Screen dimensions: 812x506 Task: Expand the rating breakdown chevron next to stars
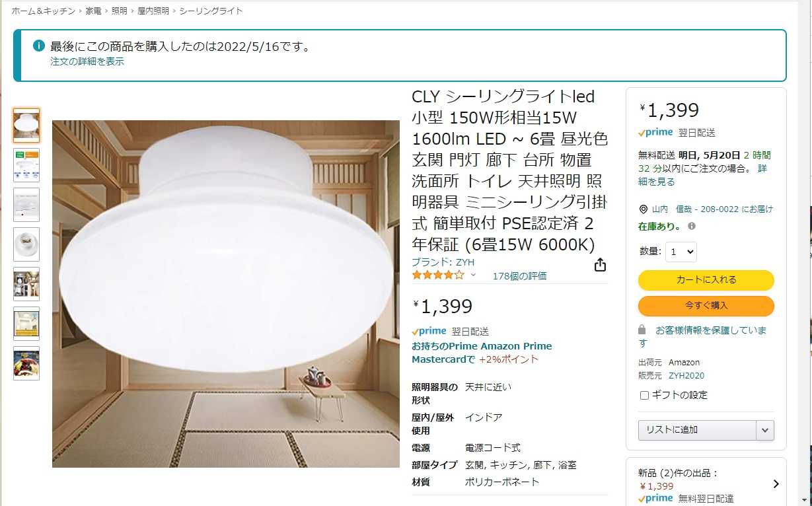pos(473,275)
